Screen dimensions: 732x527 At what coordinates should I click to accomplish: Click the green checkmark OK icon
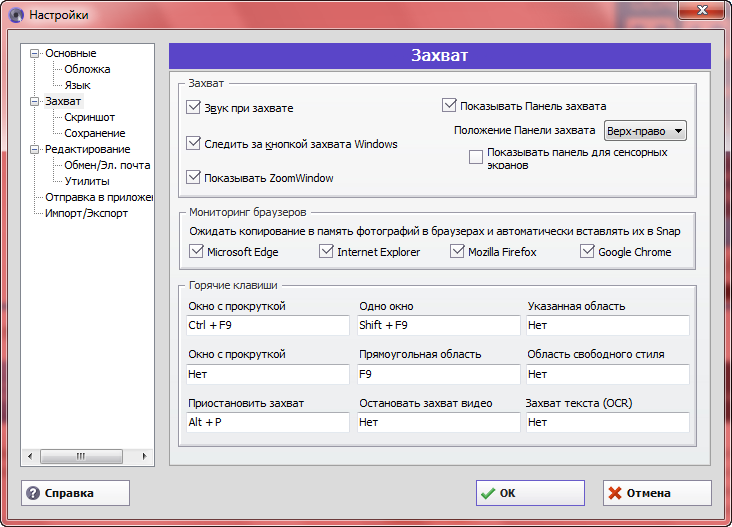coord(487,493)
